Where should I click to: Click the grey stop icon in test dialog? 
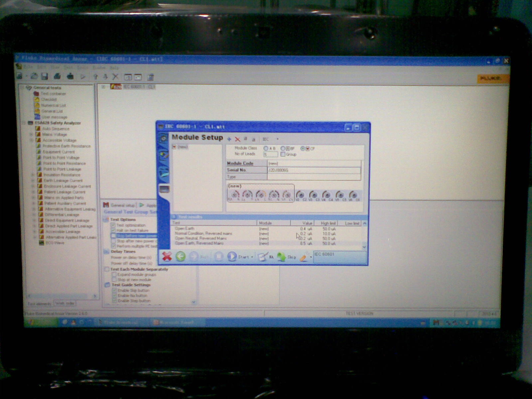218,256
